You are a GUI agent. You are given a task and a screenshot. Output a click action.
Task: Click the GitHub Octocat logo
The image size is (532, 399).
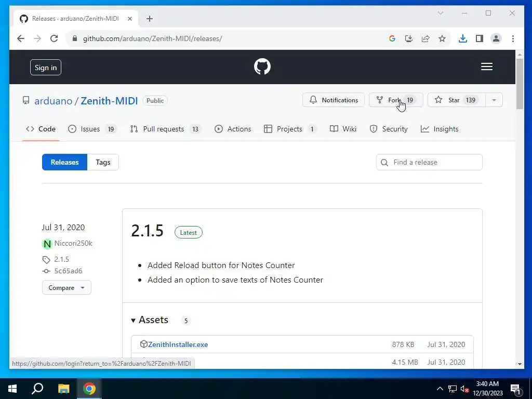pos(262,66)
